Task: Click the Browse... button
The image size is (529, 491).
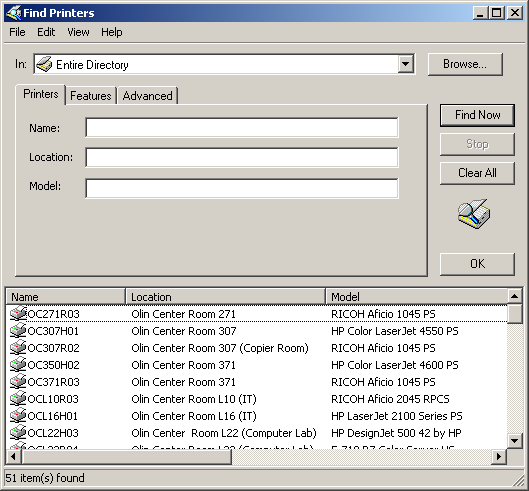Action: point(465,64)
